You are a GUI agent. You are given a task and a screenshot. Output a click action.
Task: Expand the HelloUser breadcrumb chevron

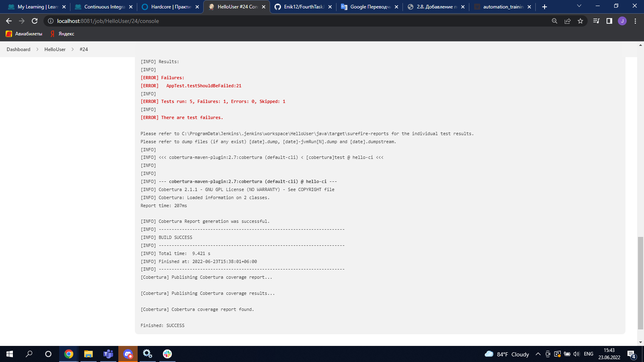pos(72,49)
